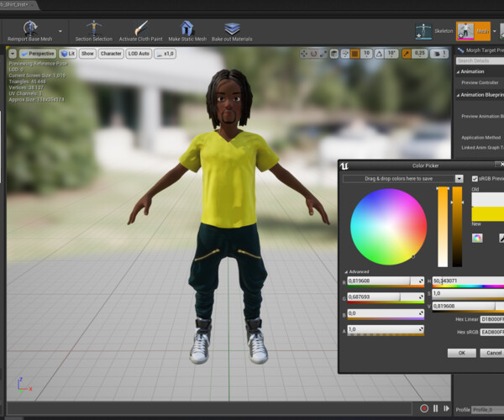This screenshot has height=420, width=504.
Task: Open Lit view mode menu
Action: click(68, 54)
